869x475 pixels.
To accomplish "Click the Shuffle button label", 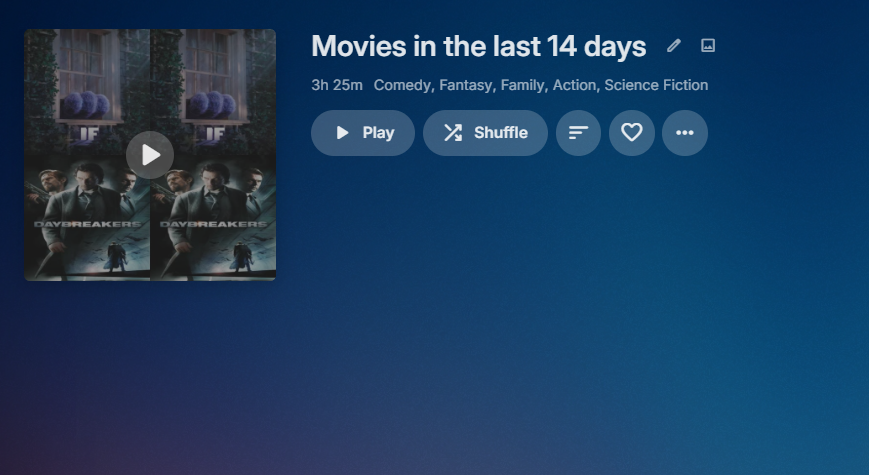I will tap(501, 133).
